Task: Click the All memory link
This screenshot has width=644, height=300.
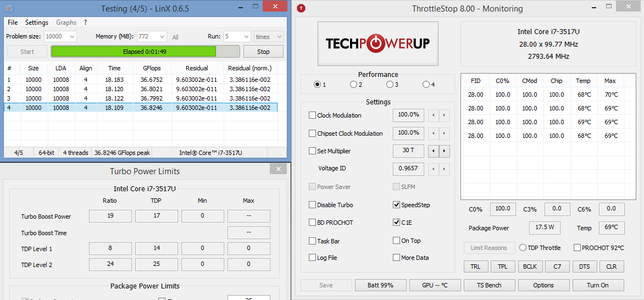Action: pyautogui.click(x=175, y=37)
